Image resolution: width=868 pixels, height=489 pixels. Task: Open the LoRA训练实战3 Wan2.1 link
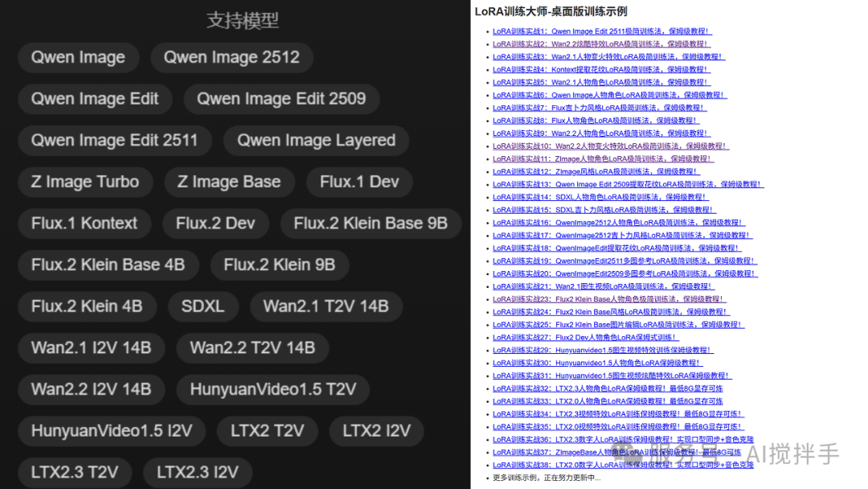coord(609,57)
